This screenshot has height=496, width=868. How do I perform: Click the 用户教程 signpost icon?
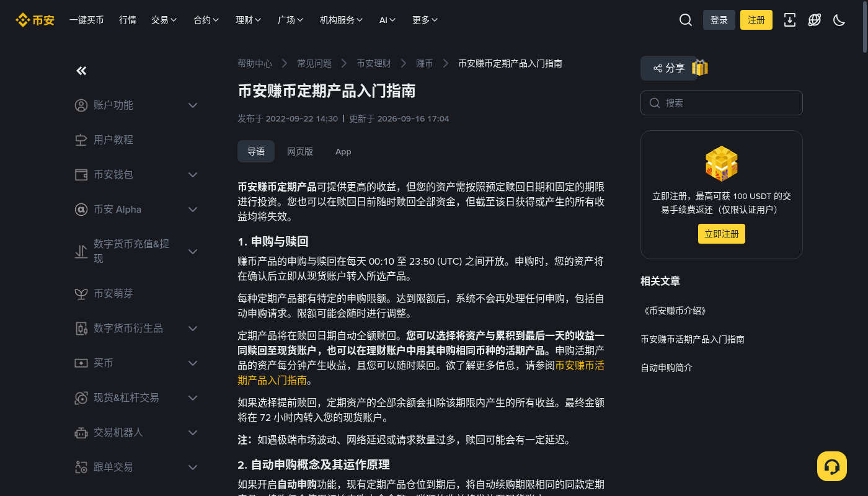click(x=81, y=140)
